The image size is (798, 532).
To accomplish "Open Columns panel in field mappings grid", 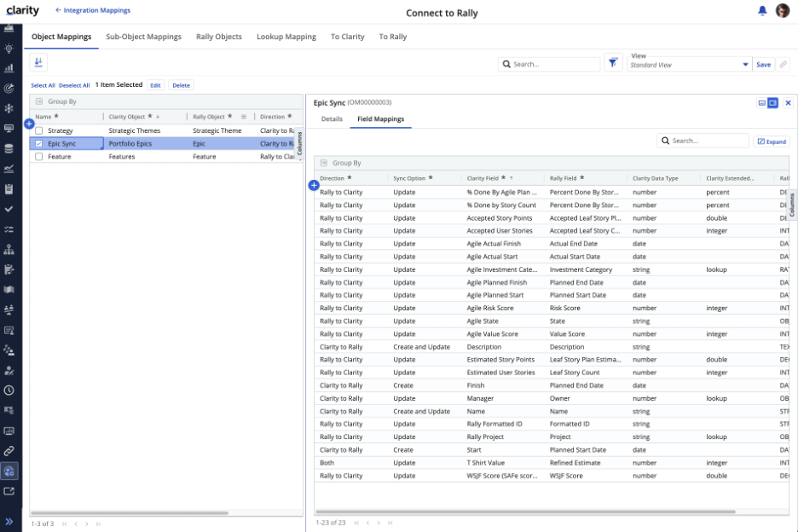I will pyautogui.click(x=792, y=205).
